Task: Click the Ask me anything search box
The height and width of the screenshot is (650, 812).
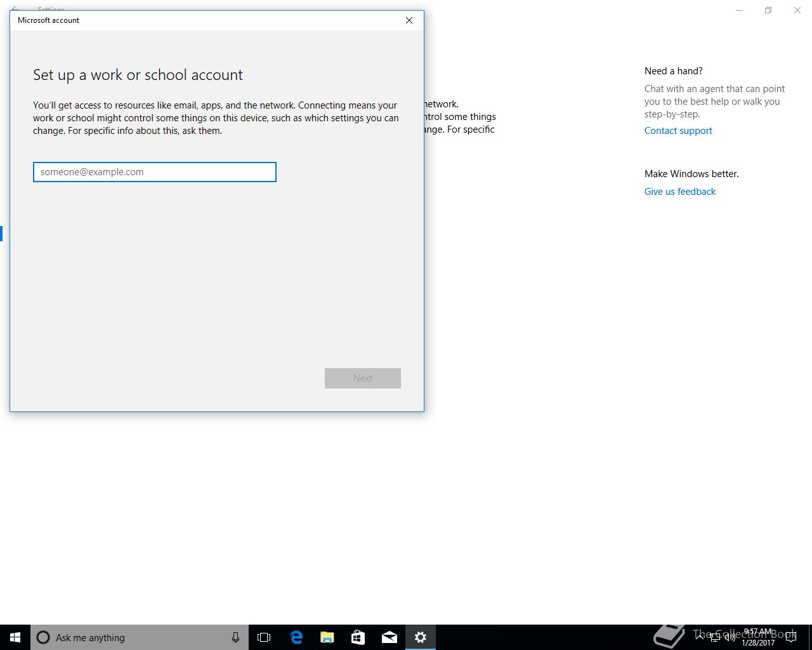Action: click(140, 637)
